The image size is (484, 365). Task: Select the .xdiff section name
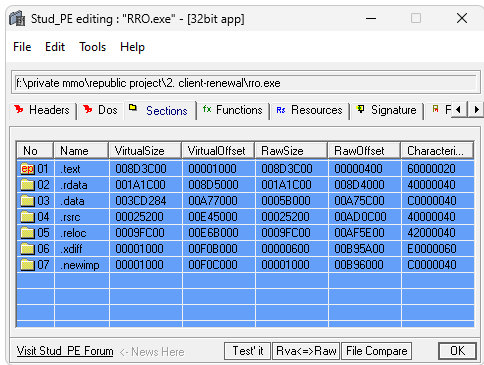point(71,249)
